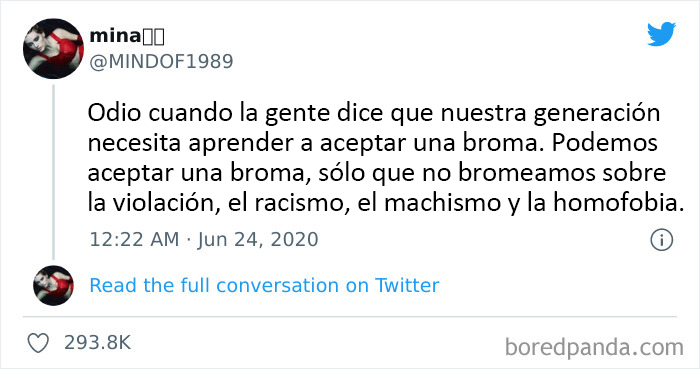Click the boredpanda.com watermark

(594, 348)
